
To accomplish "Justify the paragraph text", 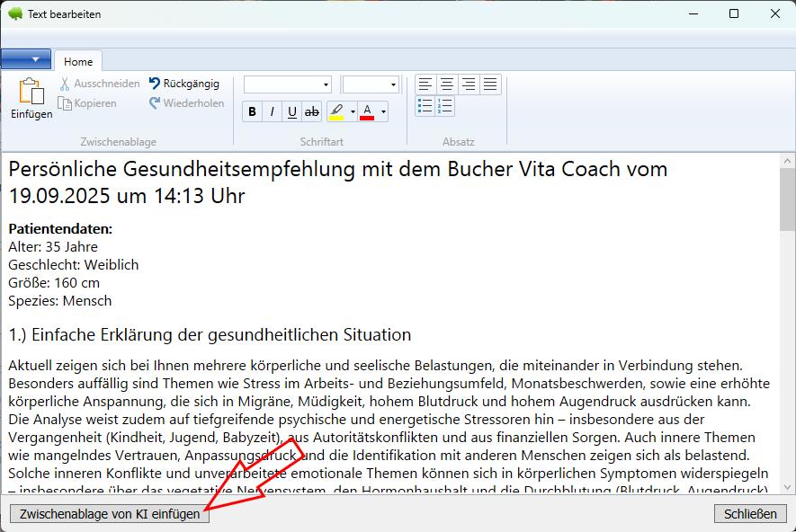I will pyautogui.click(x=489, y=84).
